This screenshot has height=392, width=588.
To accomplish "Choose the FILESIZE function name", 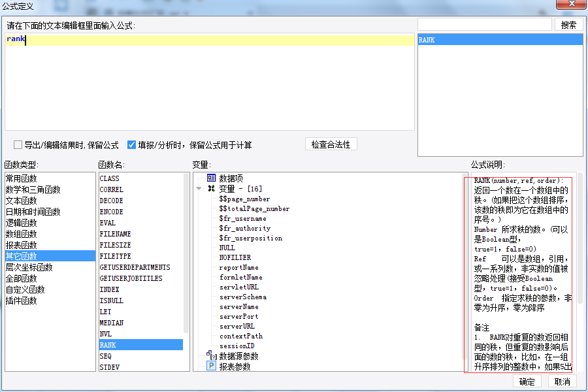I will coord(141,245).
